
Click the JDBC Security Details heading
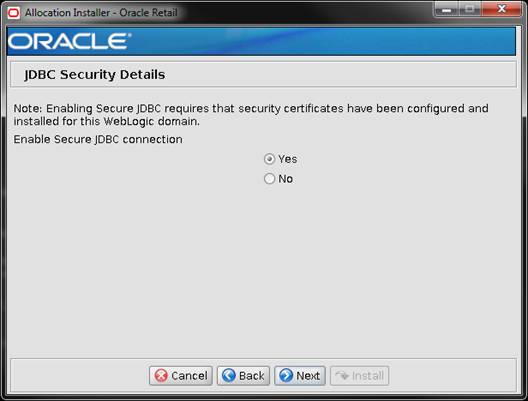pyautogui.click(x=95, y=74)
